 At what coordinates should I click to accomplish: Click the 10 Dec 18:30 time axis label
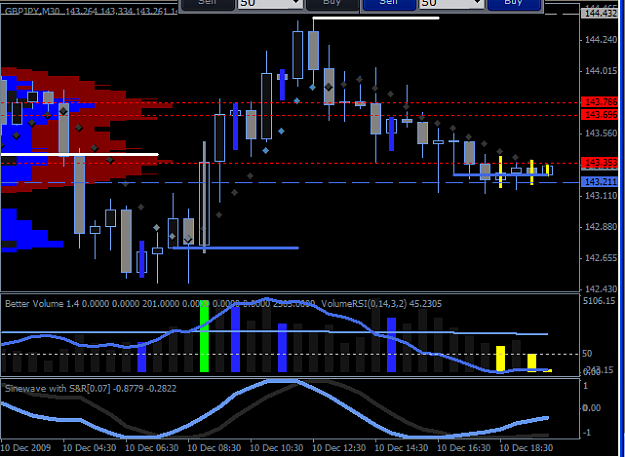click(525, 448)
